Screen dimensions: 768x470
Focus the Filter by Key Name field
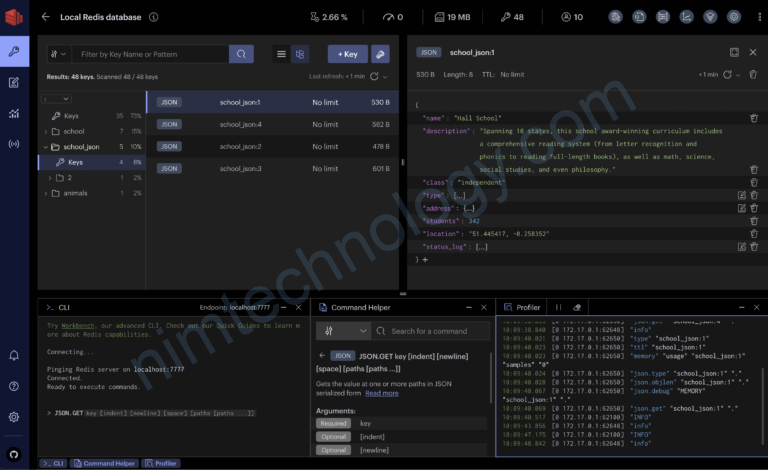[x=150, y=54]
